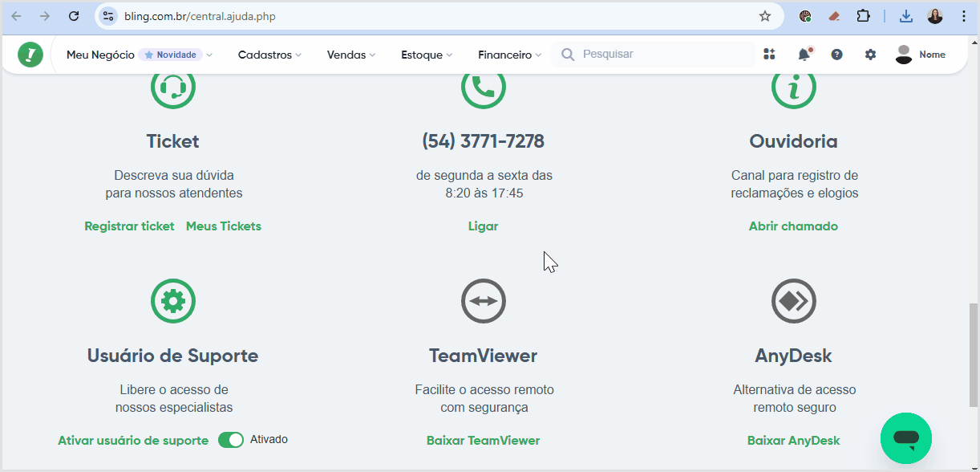Click the (54) 3771-7278 phone number
Viewport: 980px width, 472px height.
click(484, 141)
